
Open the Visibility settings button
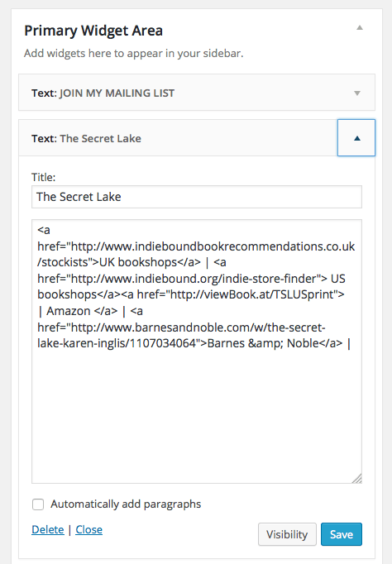click(x=287, y=534)
